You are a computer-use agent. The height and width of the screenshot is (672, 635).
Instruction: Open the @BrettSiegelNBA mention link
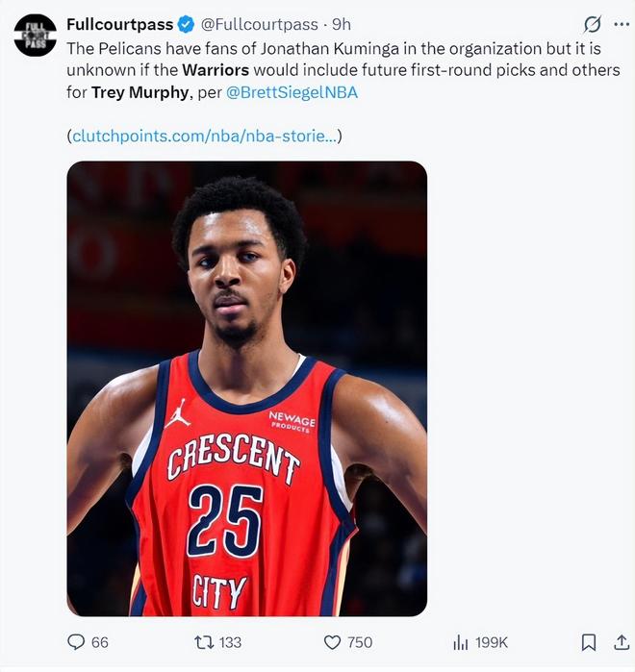292,92
